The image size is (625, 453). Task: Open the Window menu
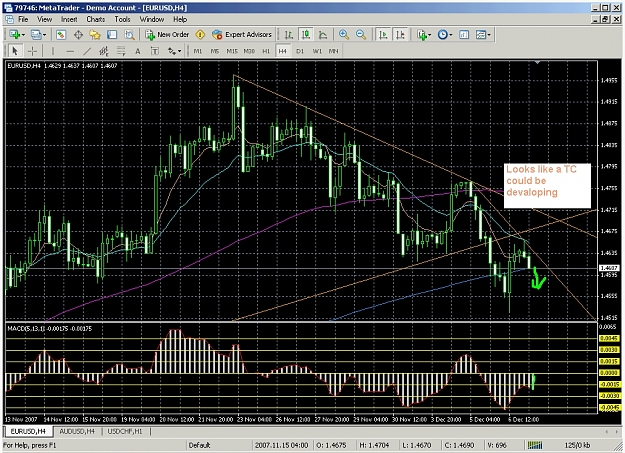pos(151,19)
